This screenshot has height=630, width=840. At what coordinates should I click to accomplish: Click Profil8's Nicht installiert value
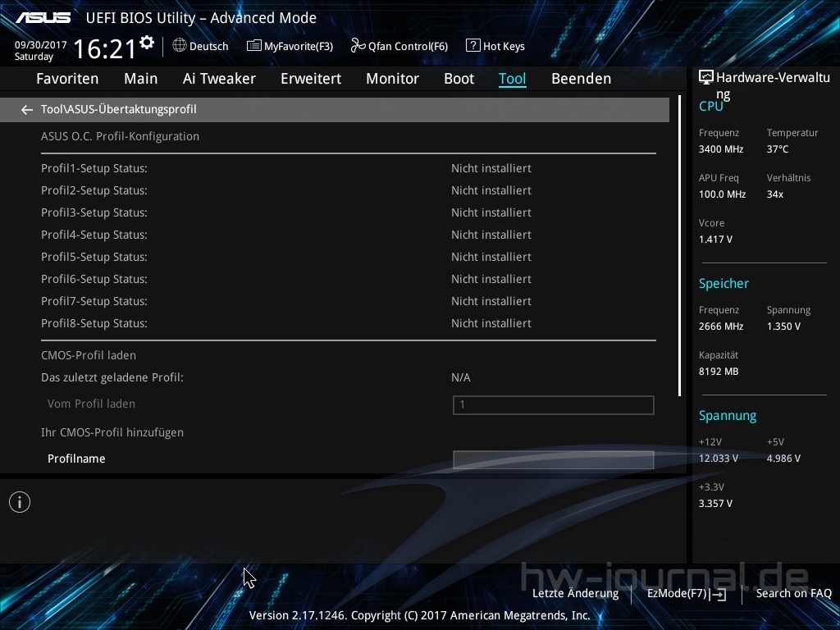(491, 323)
